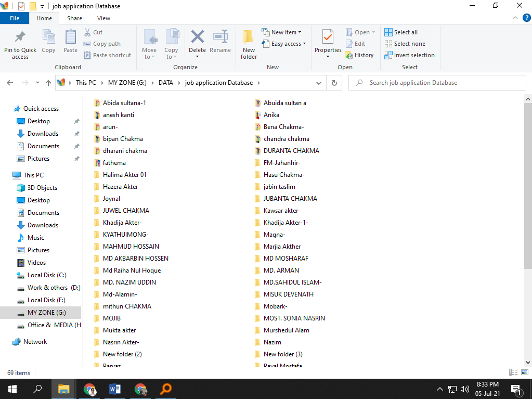Show hidden system tray icons

[x=439, y=389]
